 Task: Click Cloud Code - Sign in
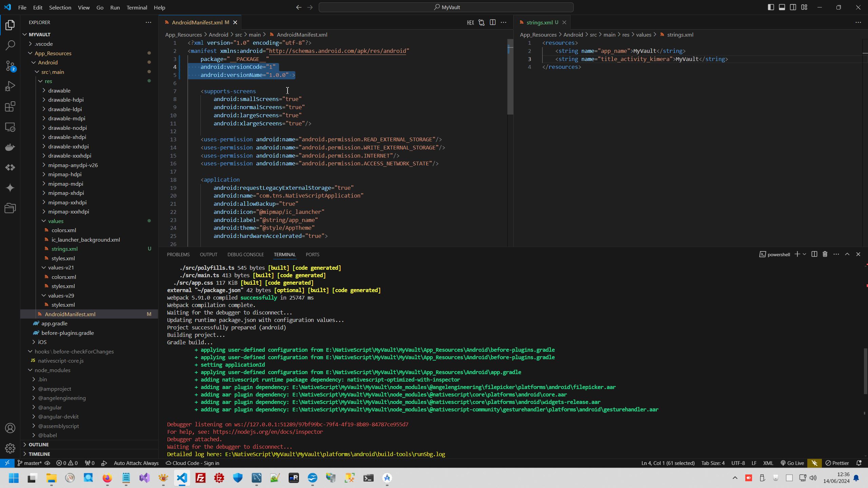(x=193, y=463)
